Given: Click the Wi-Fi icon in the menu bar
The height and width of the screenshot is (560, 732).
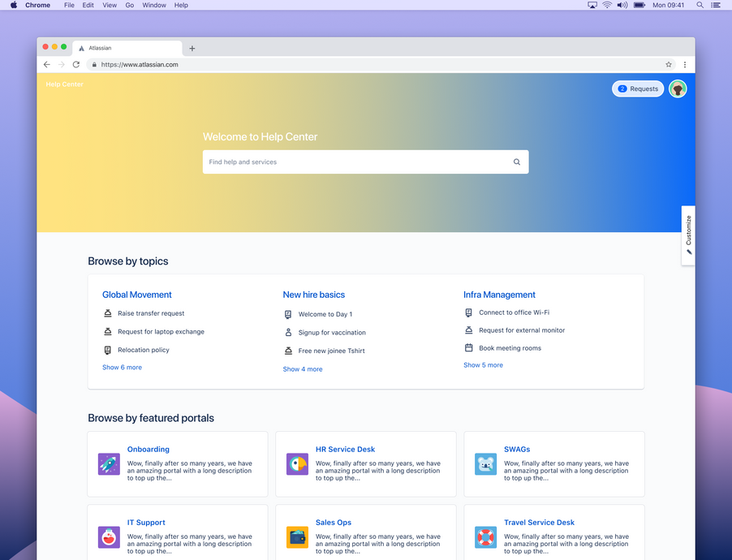Looking at the screenshot, I should (607, 5).
